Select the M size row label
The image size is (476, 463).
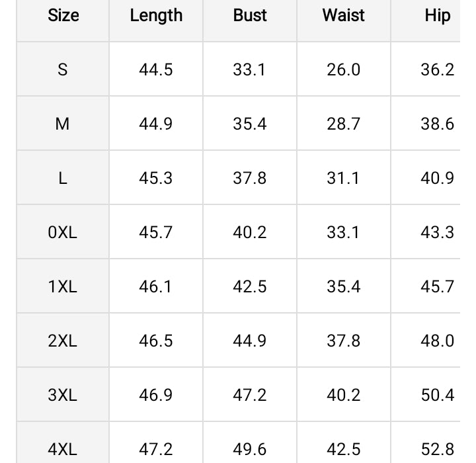(63, 124)
